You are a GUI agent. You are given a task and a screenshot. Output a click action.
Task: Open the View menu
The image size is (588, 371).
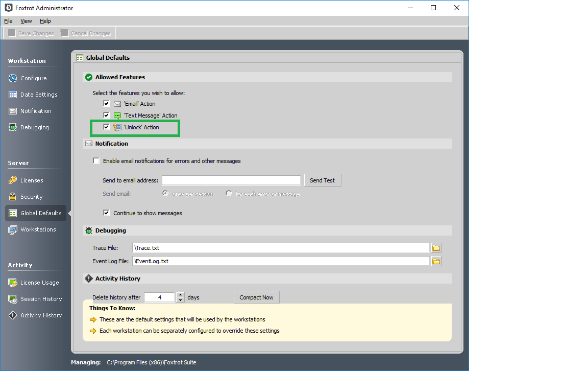click(x=26, y=21)
